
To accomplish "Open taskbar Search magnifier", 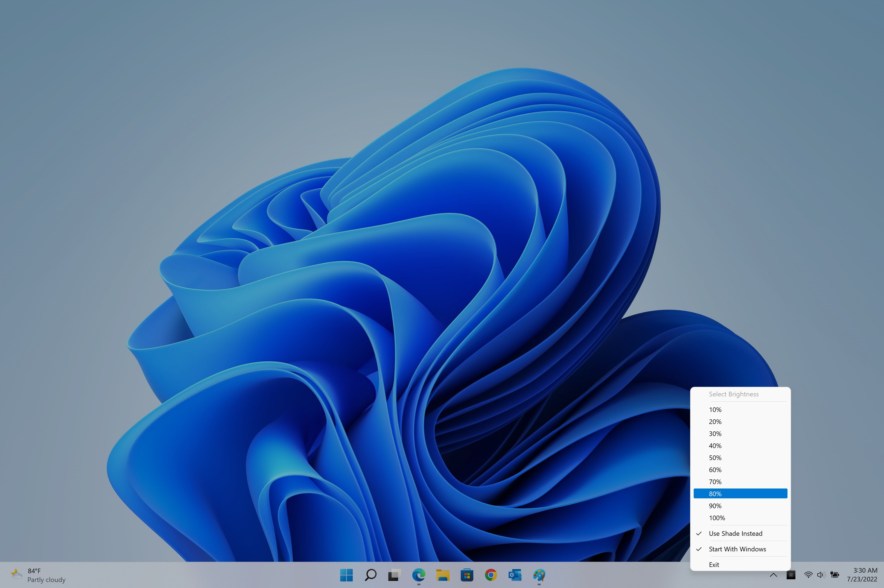I will tap(370, 575).
